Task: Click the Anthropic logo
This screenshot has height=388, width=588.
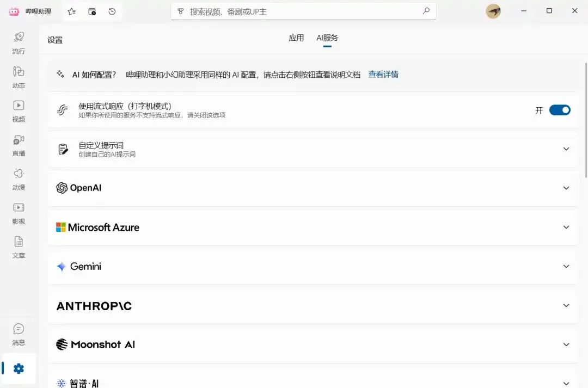Action: [x=94, y=306]
